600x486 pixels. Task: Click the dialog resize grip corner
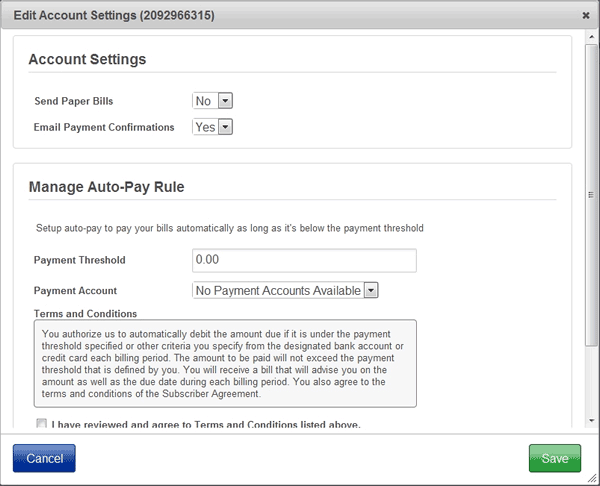point(592,478)
